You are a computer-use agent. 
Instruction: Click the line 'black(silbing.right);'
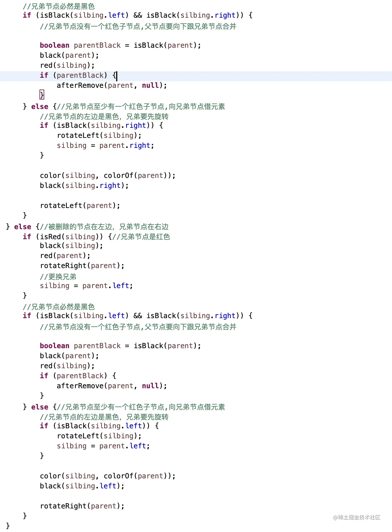click(84, 186)
